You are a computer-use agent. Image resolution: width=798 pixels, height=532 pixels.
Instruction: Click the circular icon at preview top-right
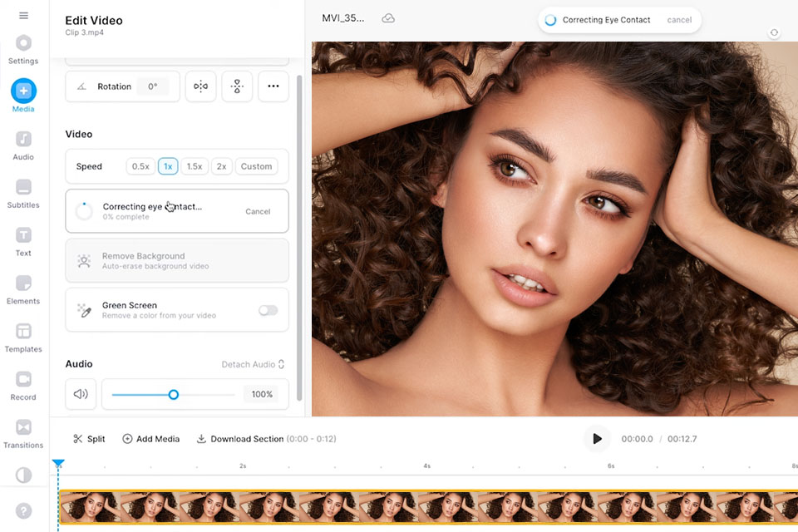(x=774, y=32)
